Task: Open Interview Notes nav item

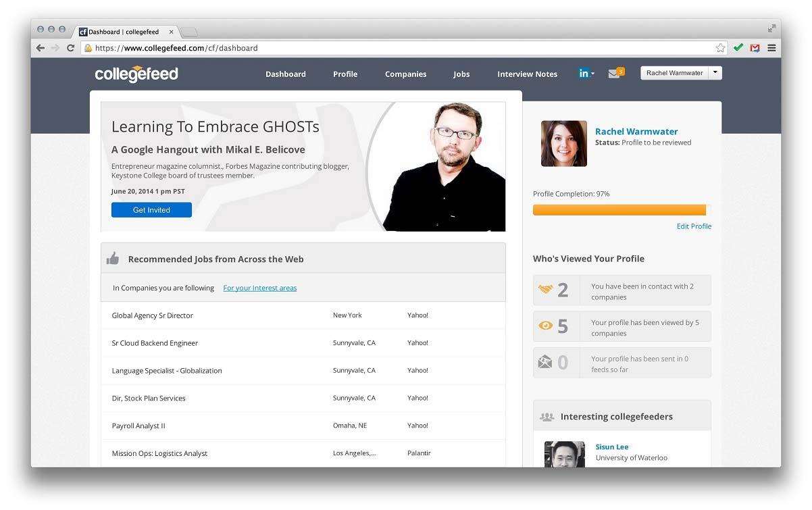Action: [528, 74]
